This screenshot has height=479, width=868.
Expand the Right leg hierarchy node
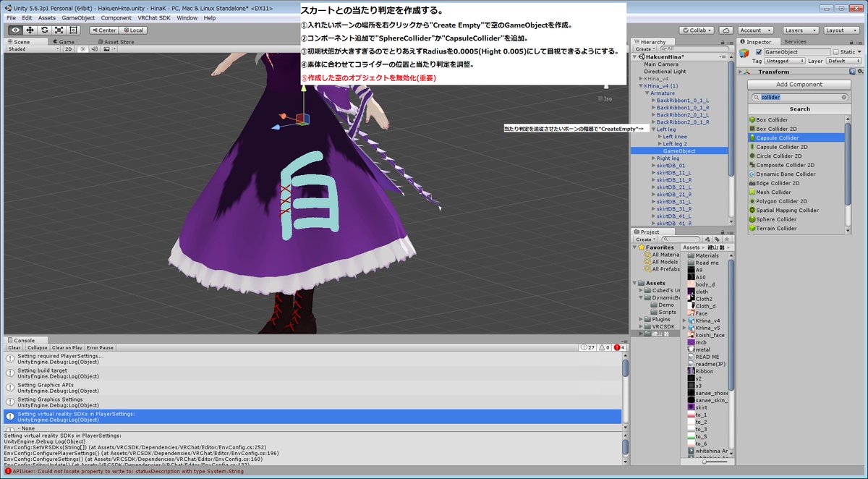coord(654,158)
